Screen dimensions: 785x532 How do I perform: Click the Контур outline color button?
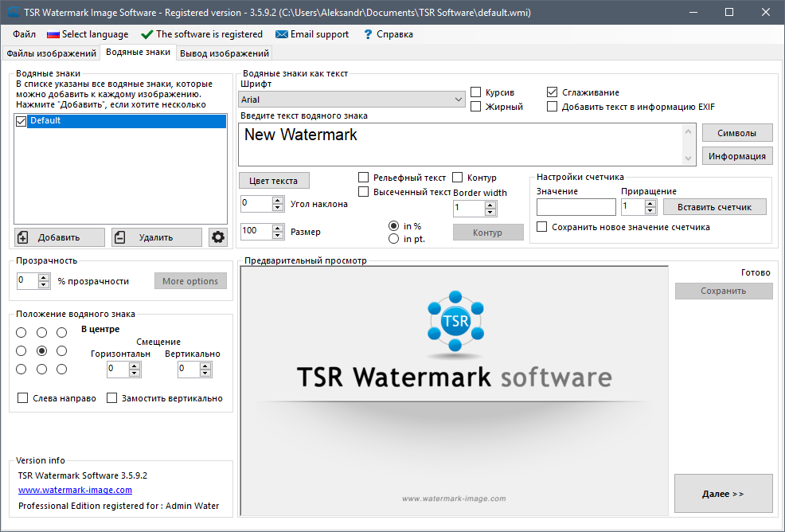tap(488, 233)
